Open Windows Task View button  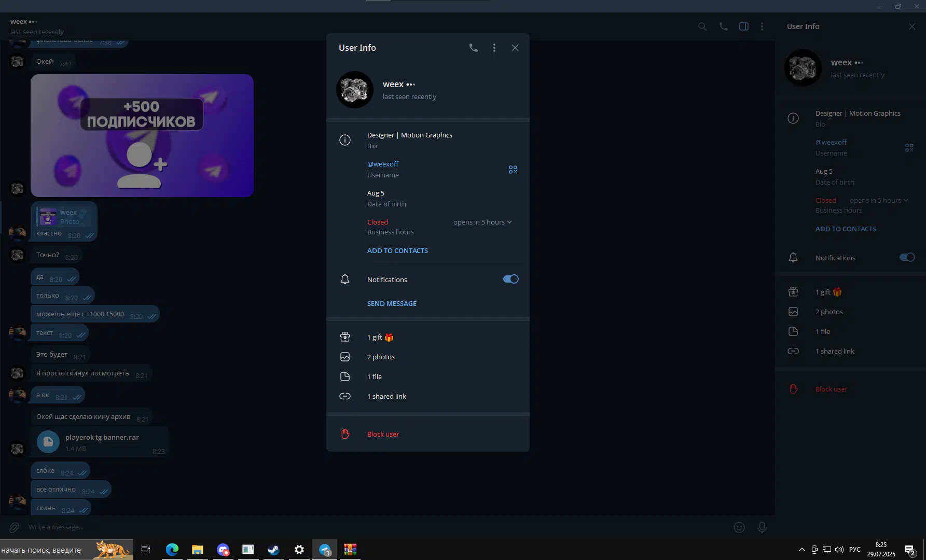point(146,550)
